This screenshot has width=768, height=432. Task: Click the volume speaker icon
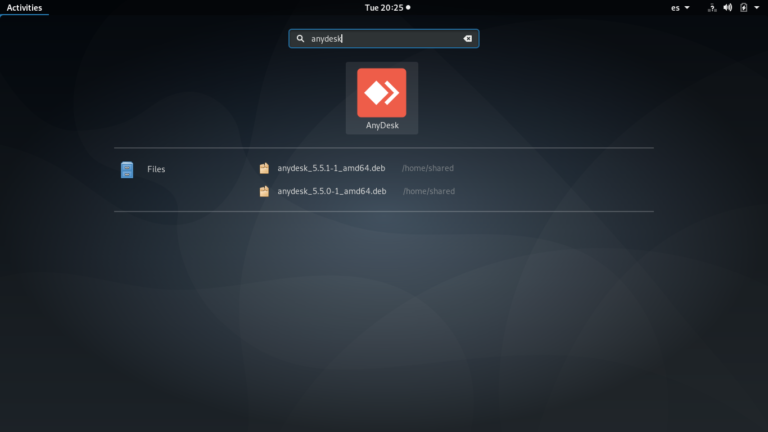pyautogui.click(x=728, y=8)
